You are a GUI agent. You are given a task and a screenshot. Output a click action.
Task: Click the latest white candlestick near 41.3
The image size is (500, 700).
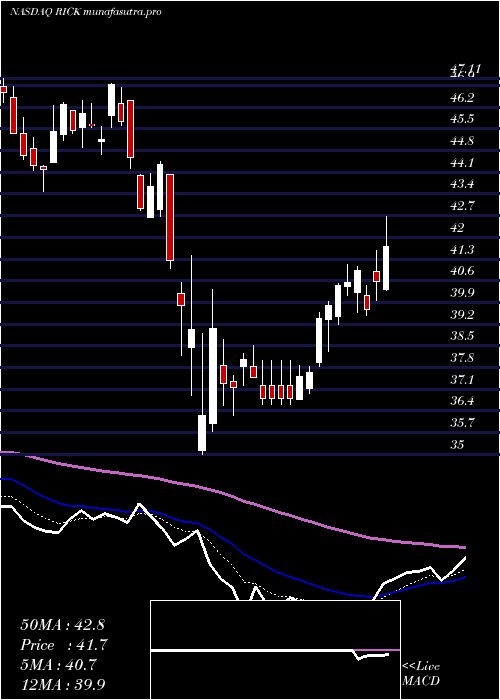click(x=386, y=268)
